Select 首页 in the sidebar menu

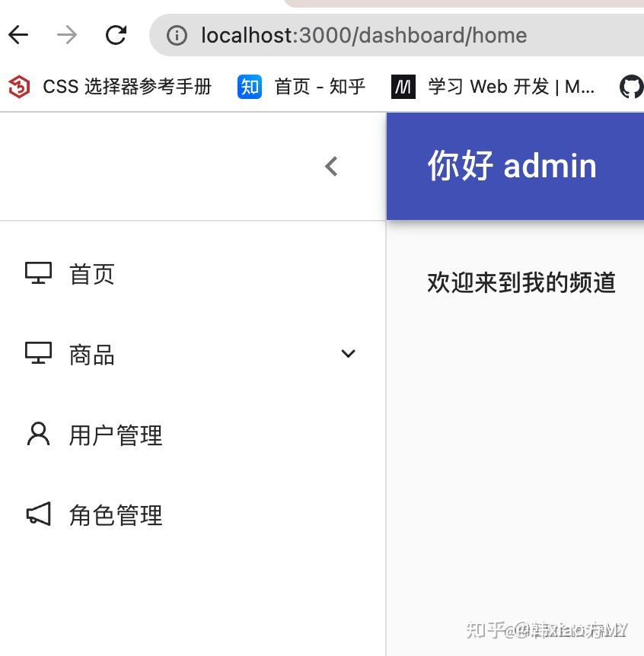pyautogui.click(x=193, y=274)
